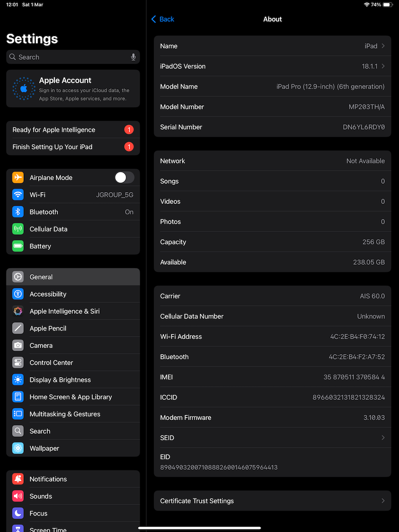Tap the Focus moon icon

coord(18,513)
